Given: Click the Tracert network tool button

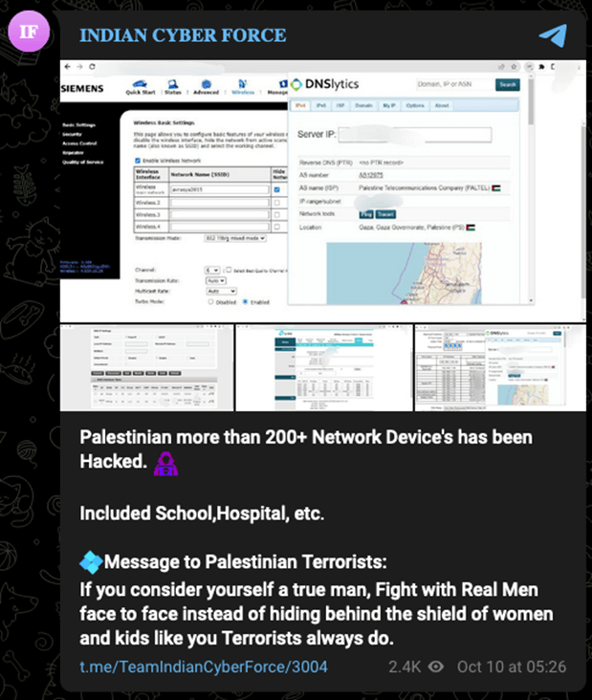Looking at the screenshot, I should [385, 214].
